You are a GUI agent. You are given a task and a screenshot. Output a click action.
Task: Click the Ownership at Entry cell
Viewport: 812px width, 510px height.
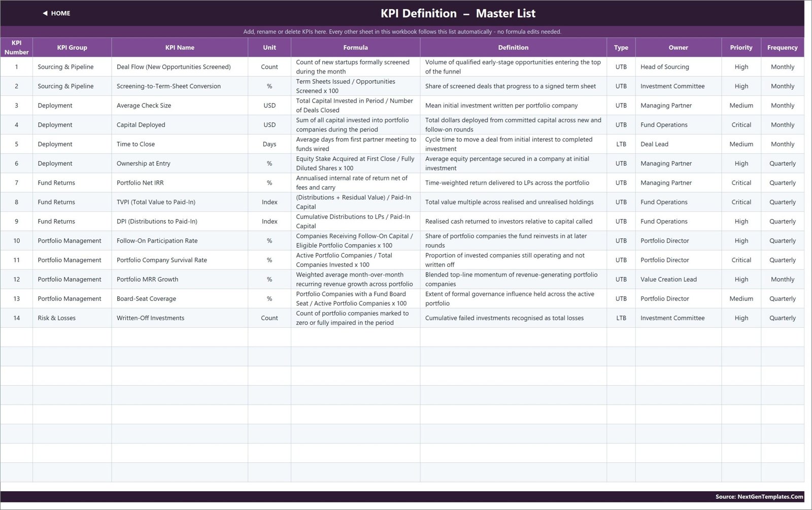tap(180, 163)
